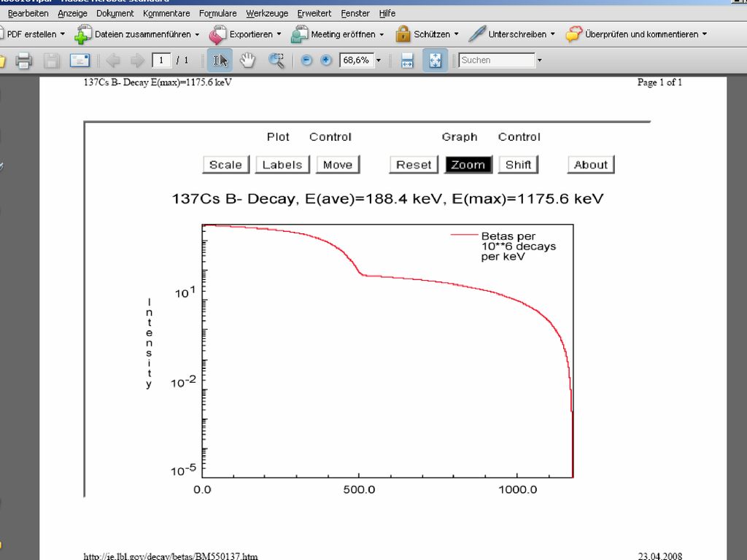Click the Reset button in Graph Control
This screenshot has width=747, height=560.
coord(414,165)
